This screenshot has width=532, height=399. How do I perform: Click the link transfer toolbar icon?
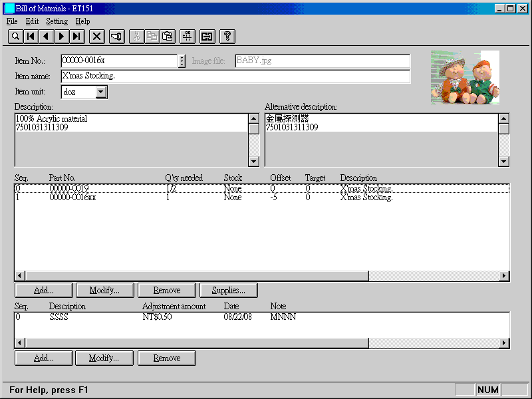[207, 37]
